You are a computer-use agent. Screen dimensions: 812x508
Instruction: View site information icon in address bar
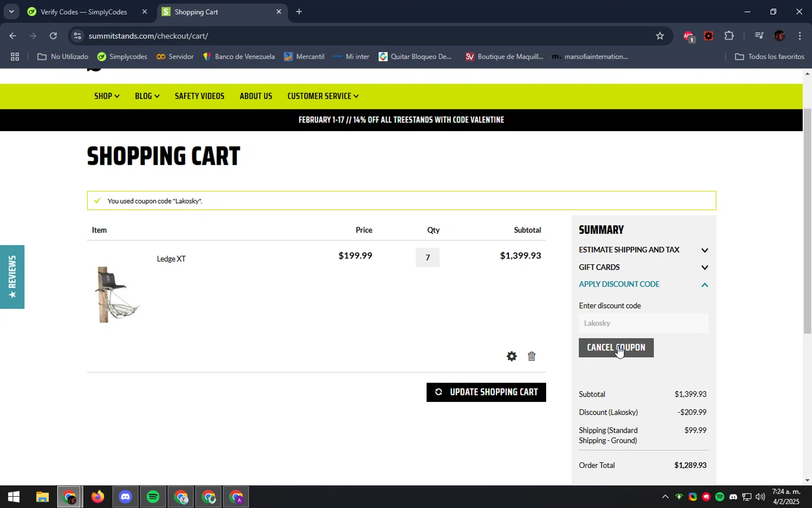coord(77,36)
